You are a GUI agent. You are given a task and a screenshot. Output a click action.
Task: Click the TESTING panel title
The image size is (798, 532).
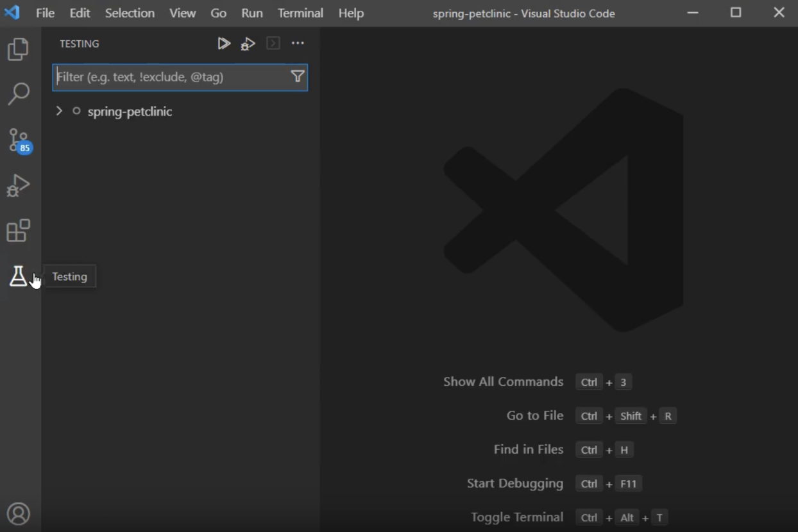pos(80,44)
